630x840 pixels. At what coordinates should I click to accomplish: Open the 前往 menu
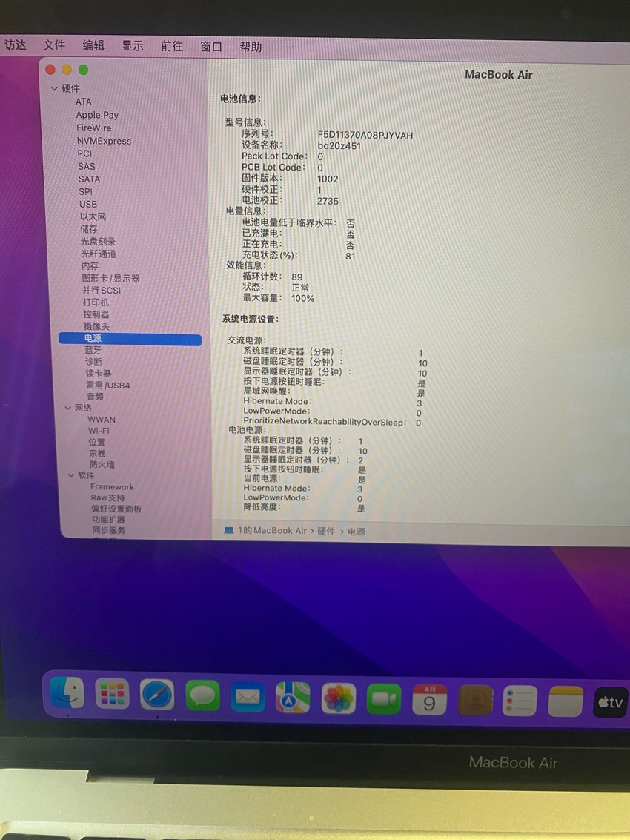coord(172,47)
